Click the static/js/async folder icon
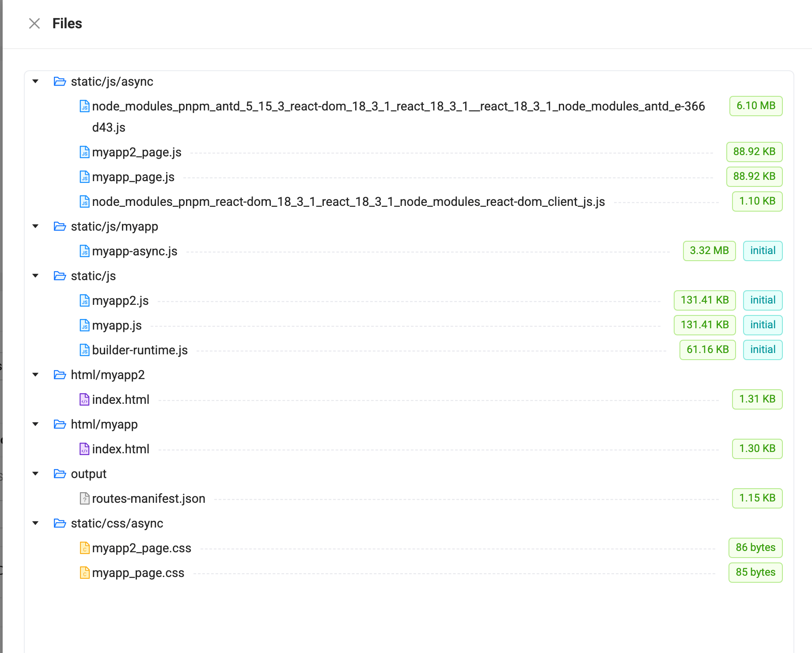The image size is (812, 653). click(60, 81)
